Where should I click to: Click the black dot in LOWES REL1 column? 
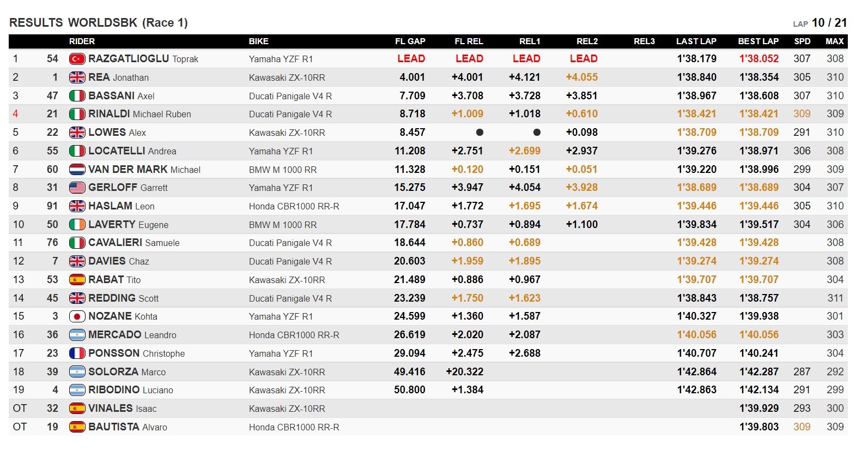coord(537,133)
